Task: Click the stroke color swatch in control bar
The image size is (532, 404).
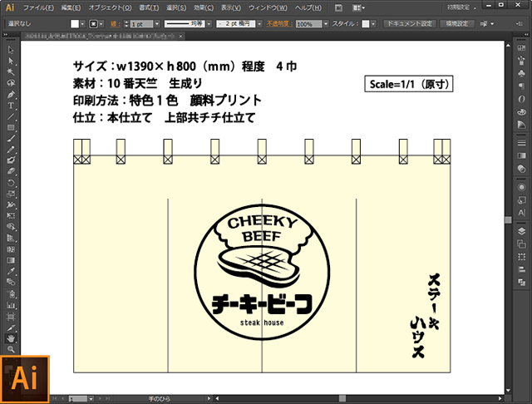Action: click(93, 24)
